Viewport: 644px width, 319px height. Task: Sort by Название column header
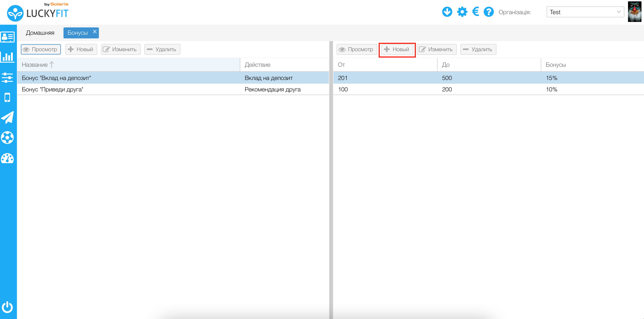(x=35, y=65)
